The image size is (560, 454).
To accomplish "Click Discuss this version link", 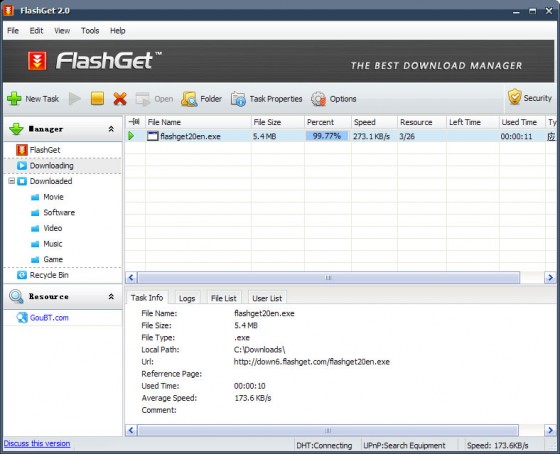I will point(37,443).
